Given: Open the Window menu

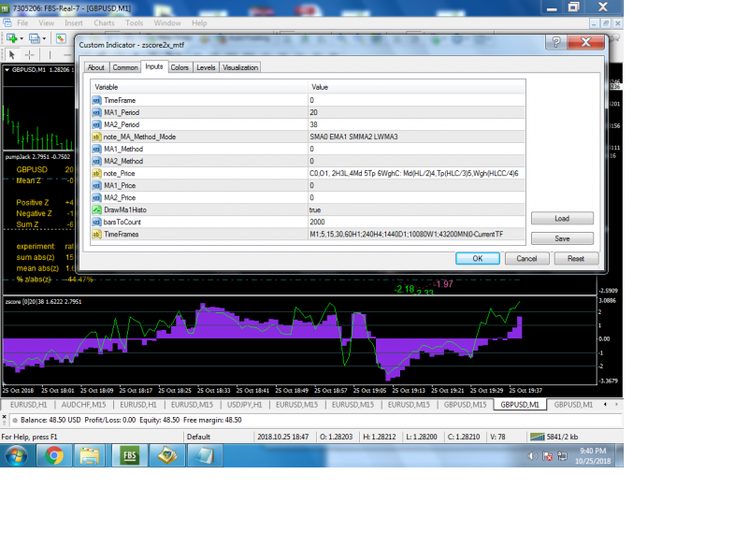Looking at the screenshot, I should click(x=167, y=22).
